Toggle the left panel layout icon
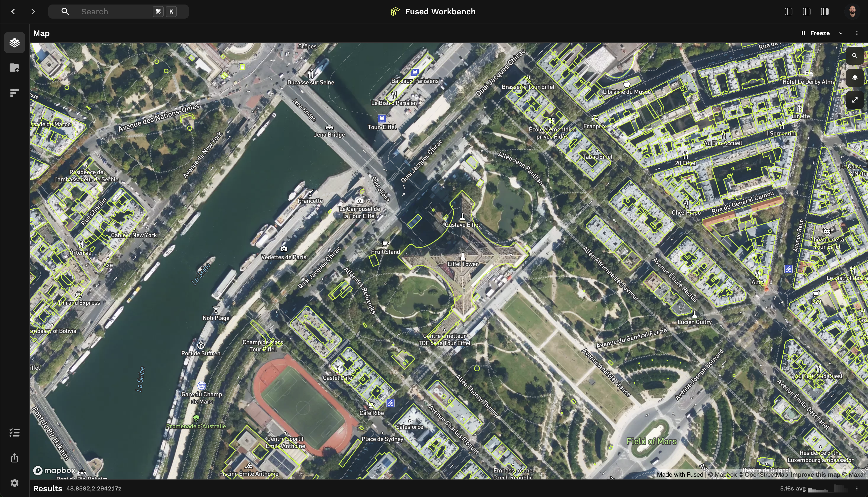 788,12
